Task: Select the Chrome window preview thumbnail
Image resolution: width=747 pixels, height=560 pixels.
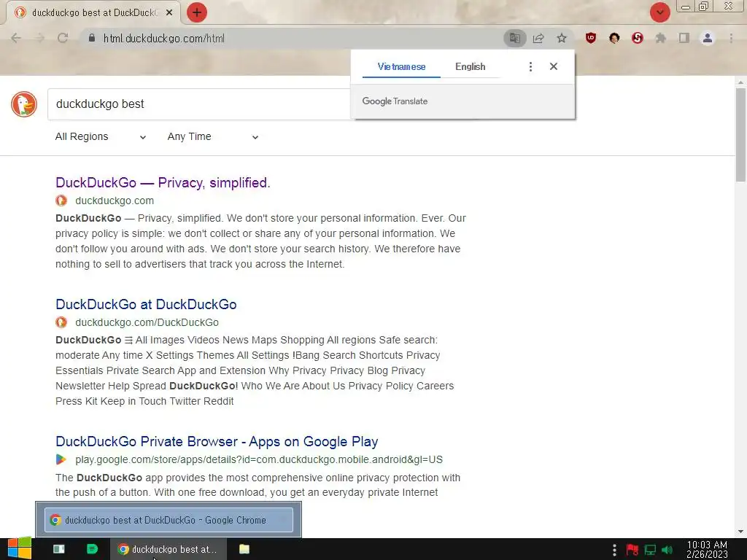Action: coord(169,519)
